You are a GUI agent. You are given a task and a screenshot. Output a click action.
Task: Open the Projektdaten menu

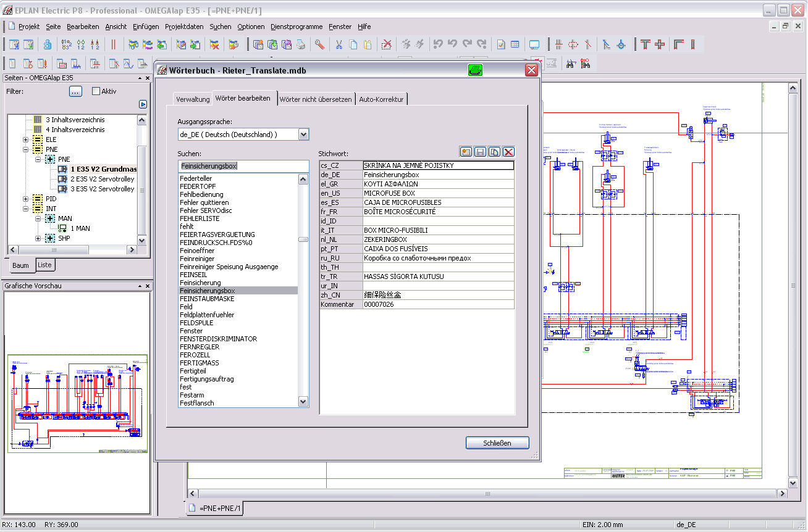[184, 27]
